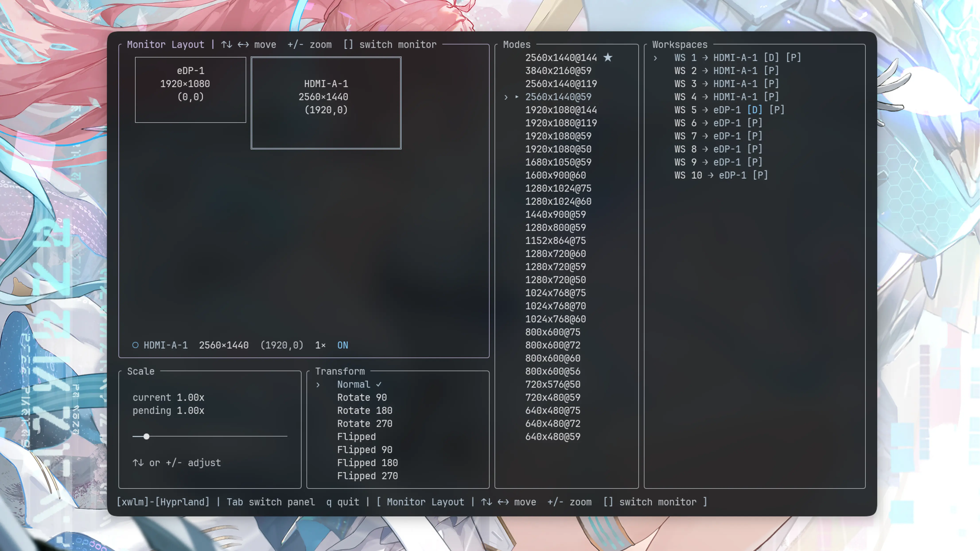Select the 1440x900@59 mode
This screenshot has width=980, height=551.
[556, 214]
